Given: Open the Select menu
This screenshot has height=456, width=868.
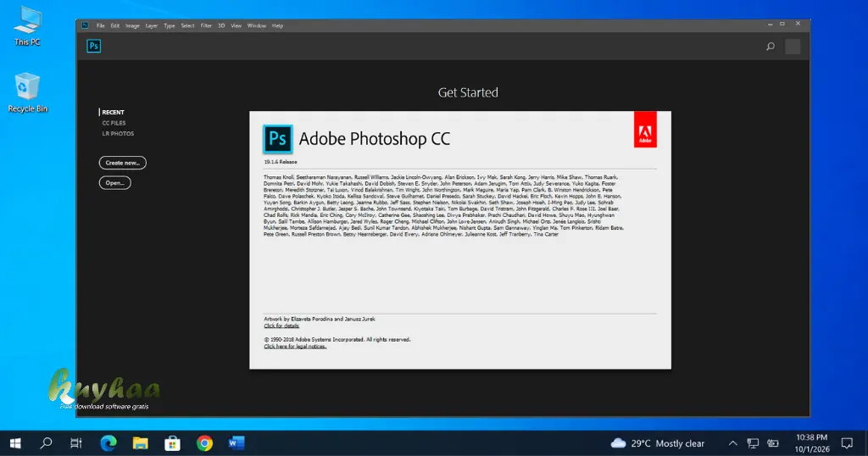Looking at the screenshot, I should [187, 25].
